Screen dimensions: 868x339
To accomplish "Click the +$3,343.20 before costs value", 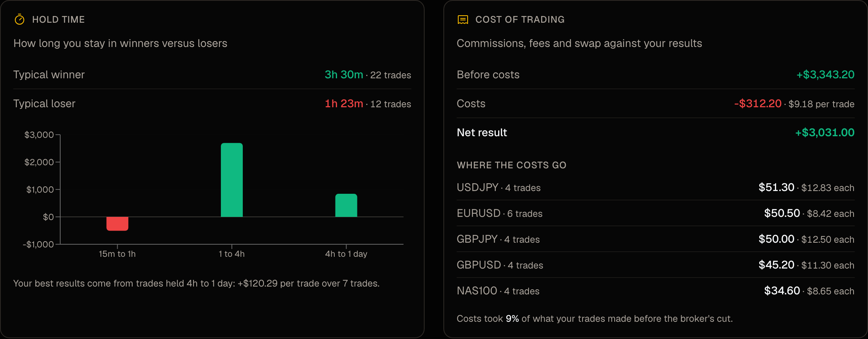I will pos(825,74).
